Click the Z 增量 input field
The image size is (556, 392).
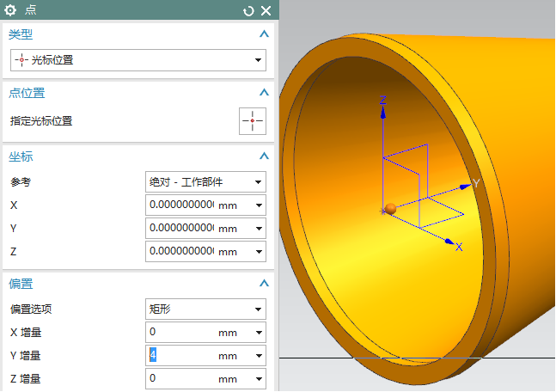pyautogui.click(x=180, y=378)
